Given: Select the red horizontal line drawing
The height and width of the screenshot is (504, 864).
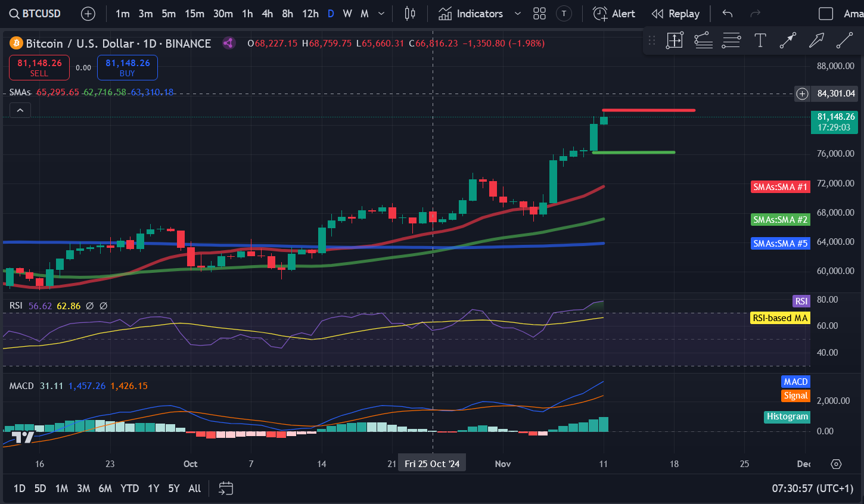Looking at the screenshot, I should [648, 110].
